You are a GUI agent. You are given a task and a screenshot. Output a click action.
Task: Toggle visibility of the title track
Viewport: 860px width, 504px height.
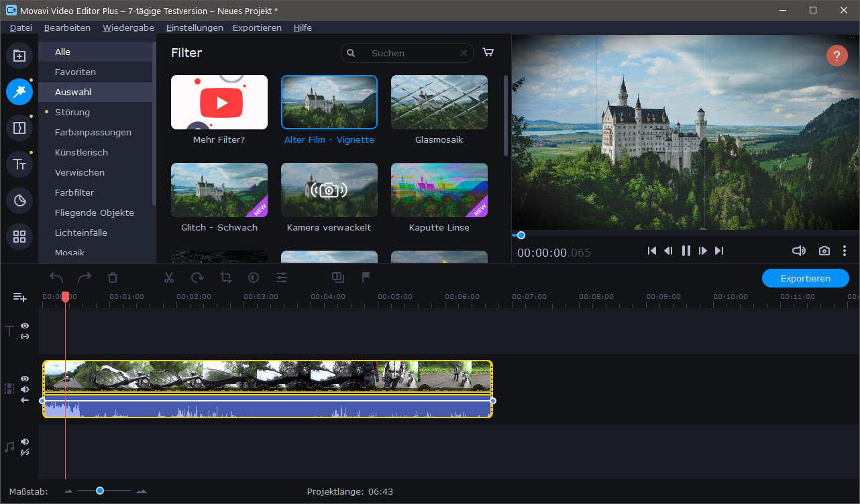25,326
